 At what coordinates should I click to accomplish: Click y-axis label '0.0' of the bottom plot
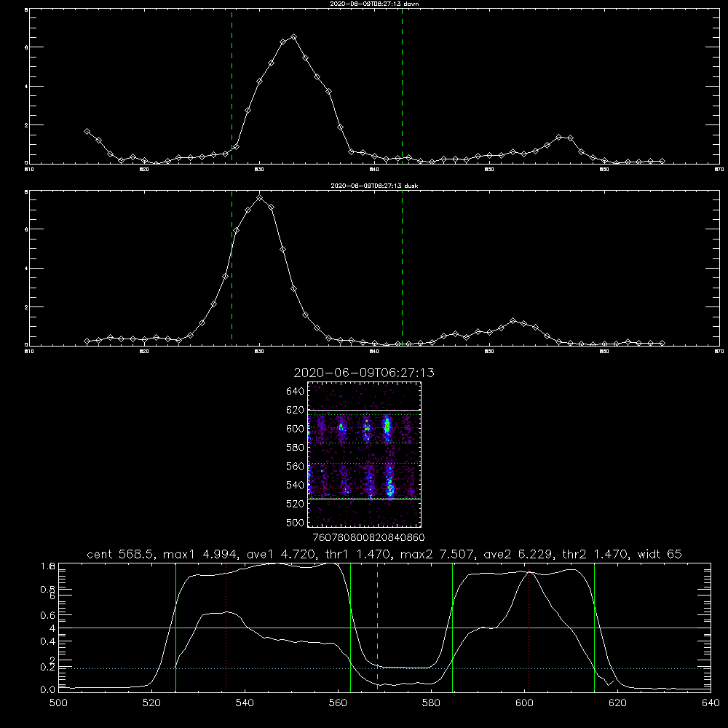(48, 690)
